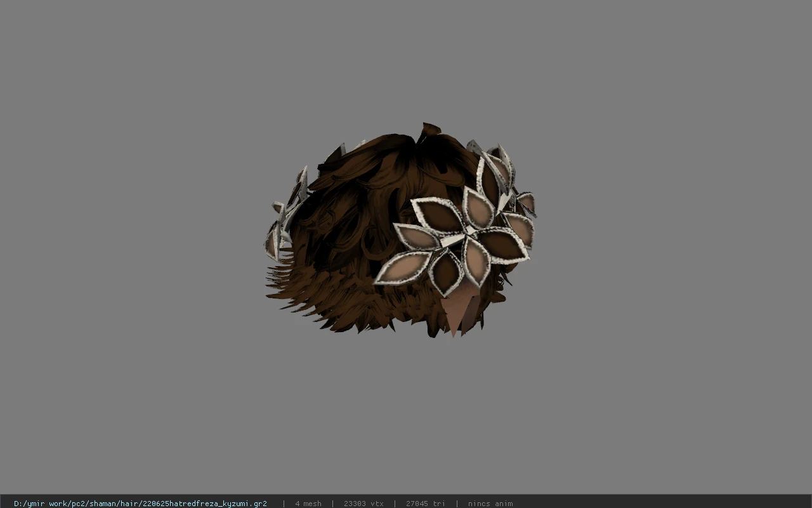The image size is (812, 508).
Task: Click the 3D hair model in the viewport
Action: (x=400, y=230)
